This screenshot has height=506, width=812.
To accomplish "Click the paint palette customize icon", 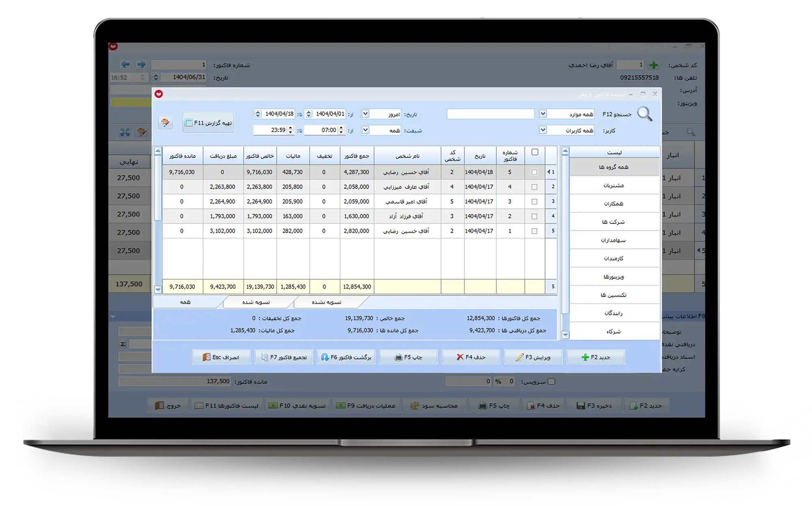I will [x=165, y=123].
